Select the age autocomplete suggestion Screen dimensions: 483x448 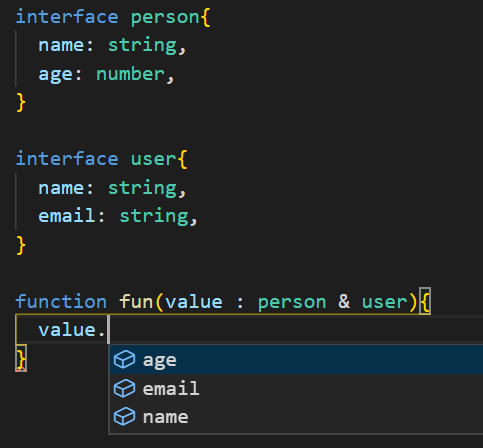296,360
